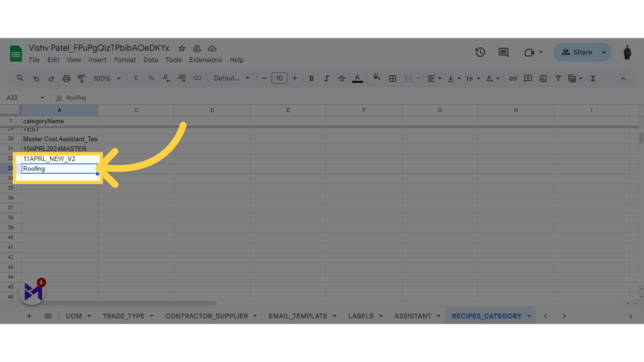This screenshot has width=644, height=362.
Task: Select the column wrap/align icon
Action: coord(470,79)
